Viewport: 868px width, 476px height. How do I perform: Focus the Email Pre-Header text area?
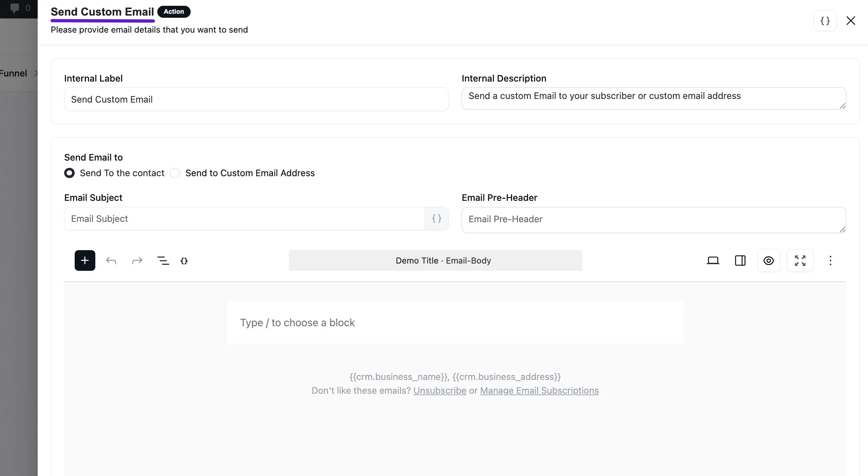point(654,220)
